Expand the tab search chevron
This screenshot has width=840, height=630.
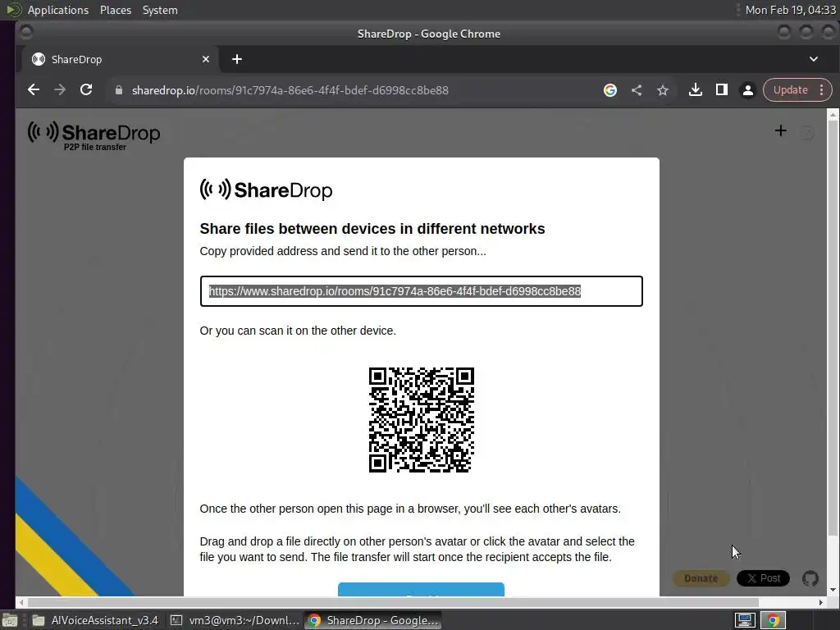tap(813, 59)
